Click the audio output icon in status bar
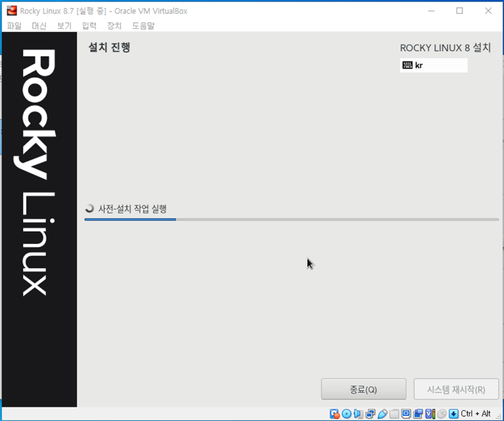The image size is (504, 421). 358,414
